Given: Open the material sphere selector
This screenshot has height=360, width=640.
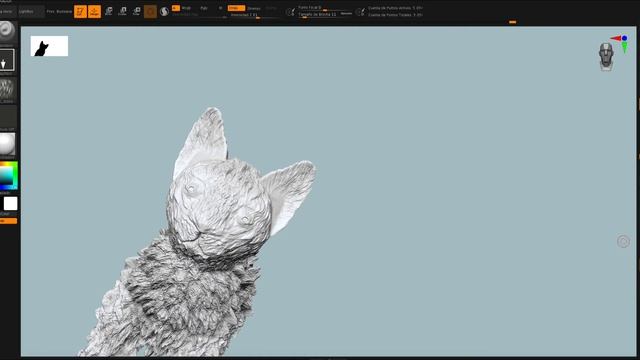Looking at the screenshot, I should click(x=7, y=144).
